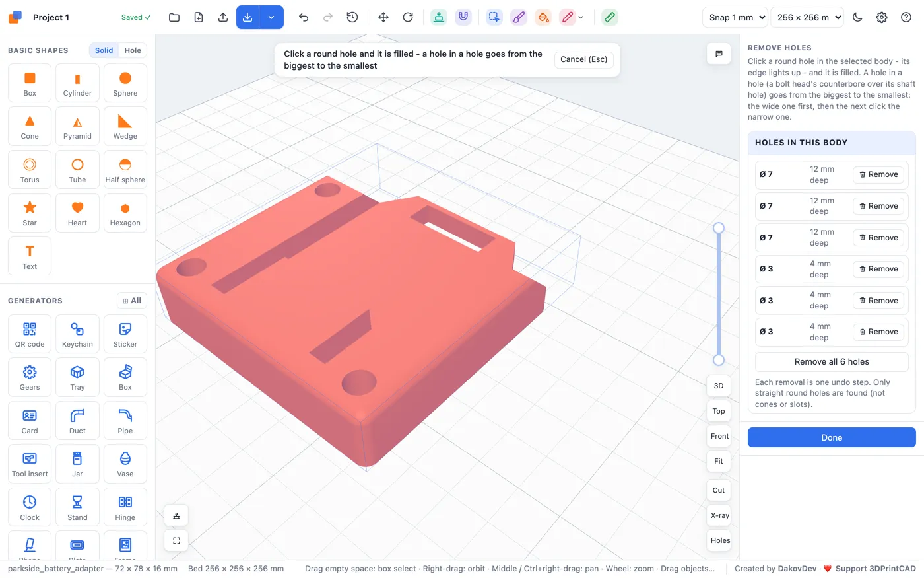Click Remove all 6 holes
Image resolution: width=924 pixels, height=578 pixels.
pos(832,361)
